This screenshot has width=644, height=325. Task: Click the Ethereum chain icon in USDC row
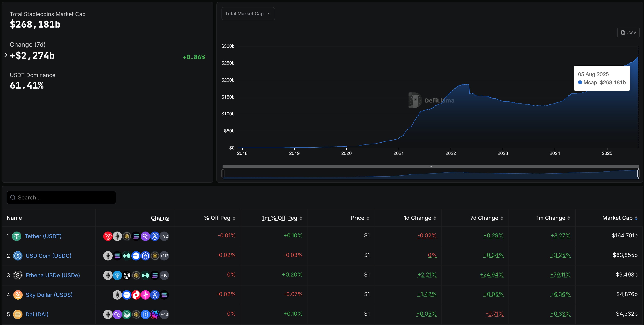coord(108,256)
